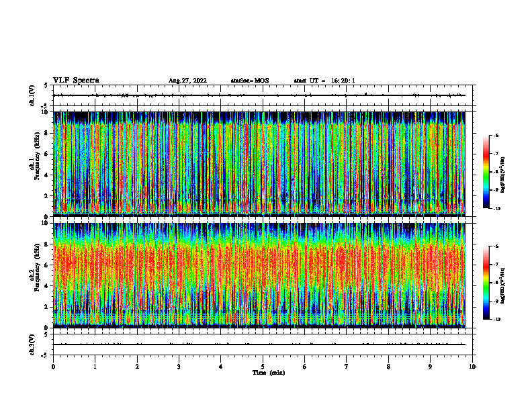Click the ch.1(V) waveform axis label
Viewport: 532px width, 411px height.
32,95
